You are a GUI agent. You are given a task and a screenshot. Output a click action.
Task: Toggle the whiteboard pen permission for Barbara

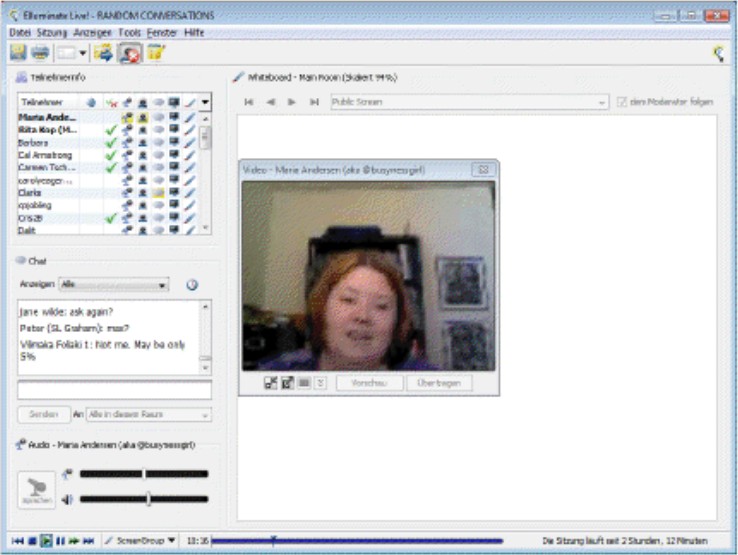coord(190,143)
